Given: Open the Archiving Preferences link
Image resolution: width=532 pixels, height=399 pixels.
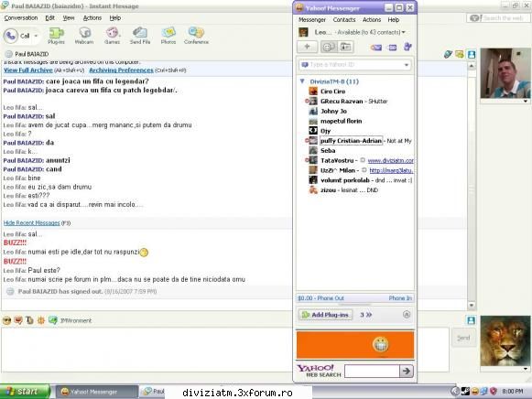Looking at the screenshot, I should click(x=121, y=70).
